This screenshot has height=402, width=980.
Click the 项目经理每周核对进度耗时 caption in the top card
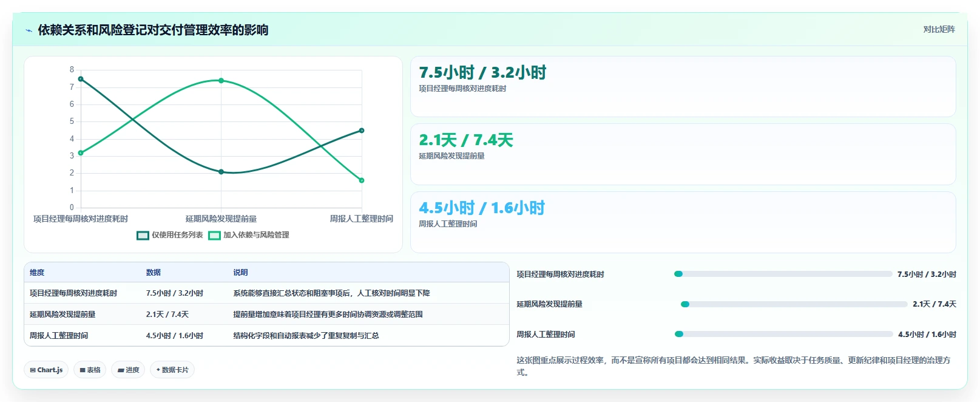pos(462,89)
